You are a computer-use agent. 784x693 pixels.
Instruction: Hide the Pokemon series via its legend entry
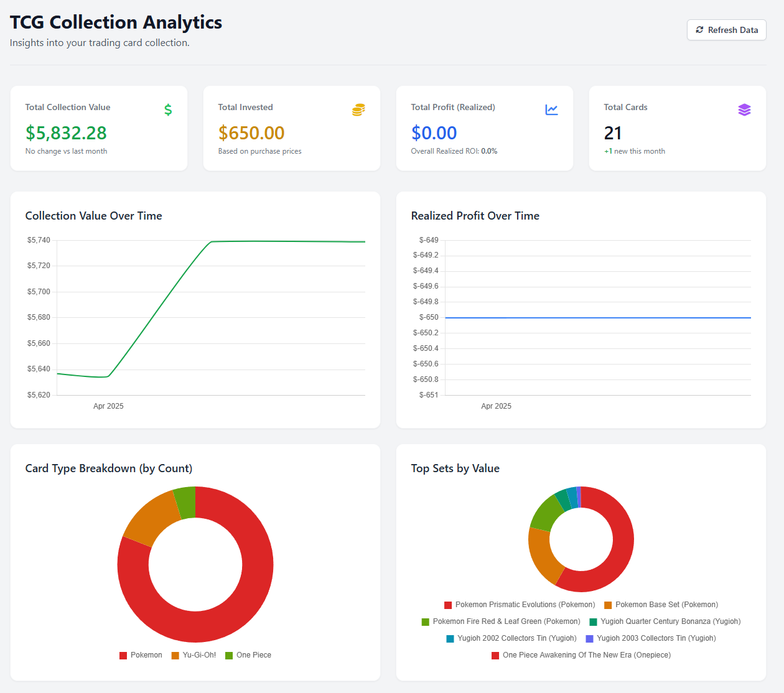coord(141,655)
